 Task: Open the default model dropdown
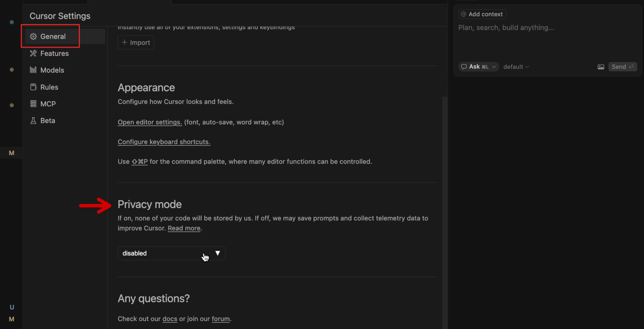coord(516,67)
